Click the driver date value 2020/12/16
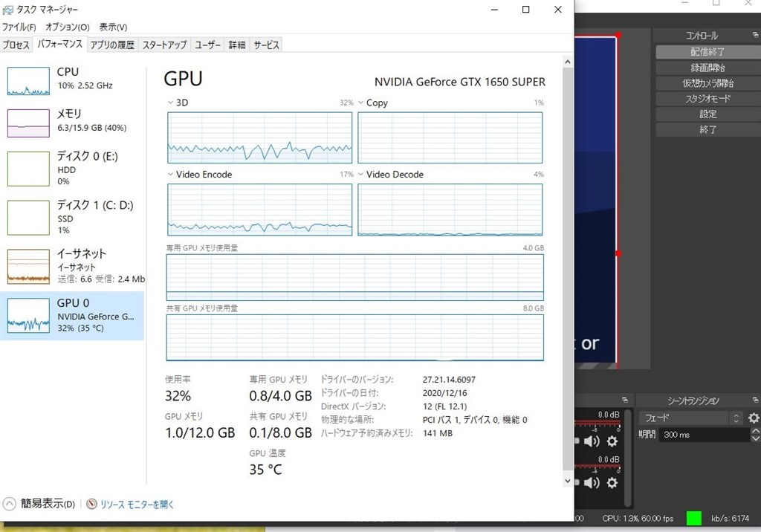The height and width of the screenshot is (532, 761). point(444,393)
